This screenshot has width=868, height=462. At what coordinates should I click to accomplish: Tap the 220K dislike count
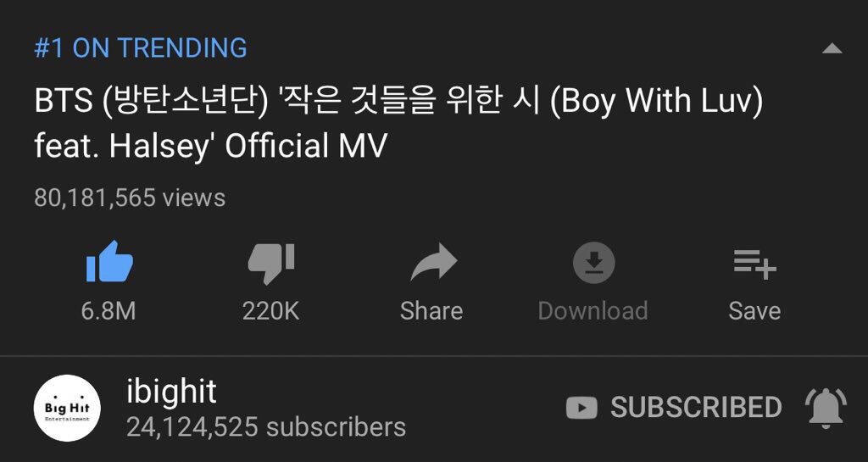click(x=270, y=311)
